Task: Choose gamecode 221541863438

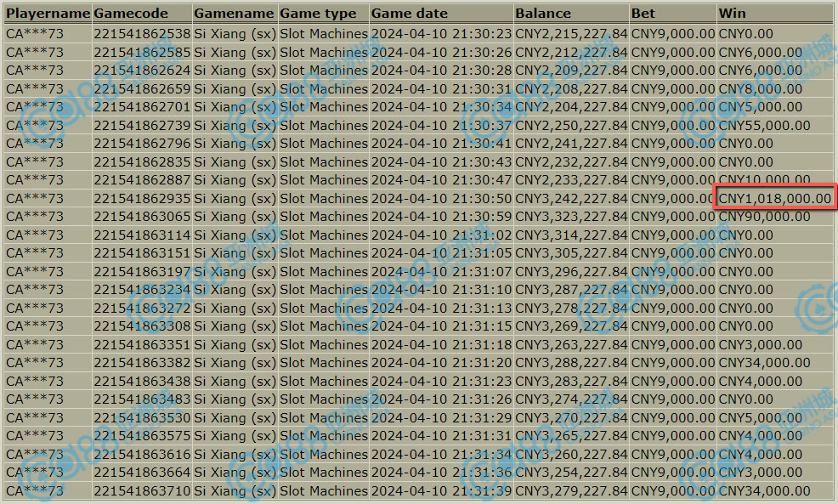Action: click(142, 382)
